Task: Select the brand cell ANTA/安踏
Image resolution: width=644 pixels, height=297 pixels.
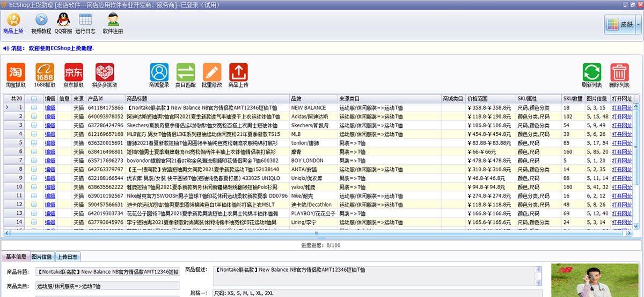Action: pyautogui.click(x=313, y=169)
